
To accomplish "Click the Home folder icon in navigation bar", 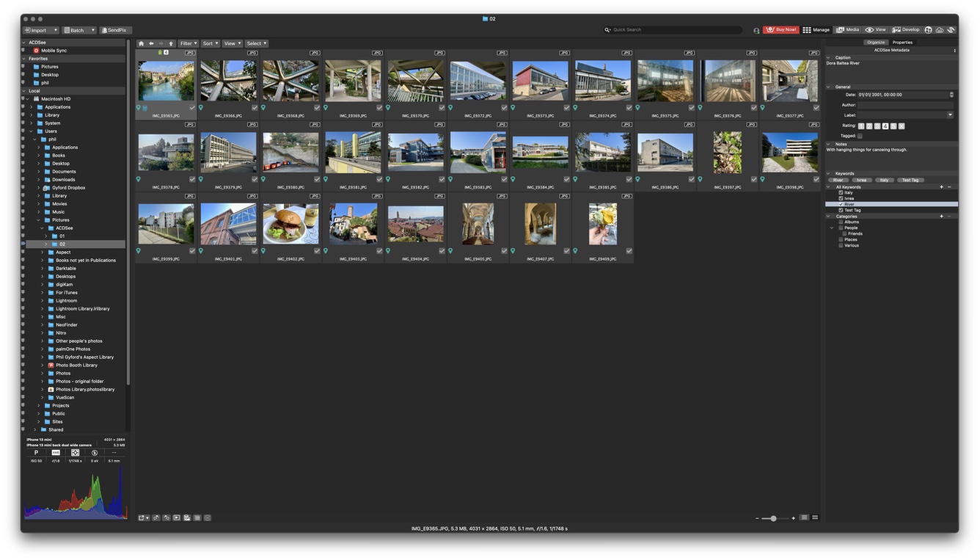I will tap(142, 43).
